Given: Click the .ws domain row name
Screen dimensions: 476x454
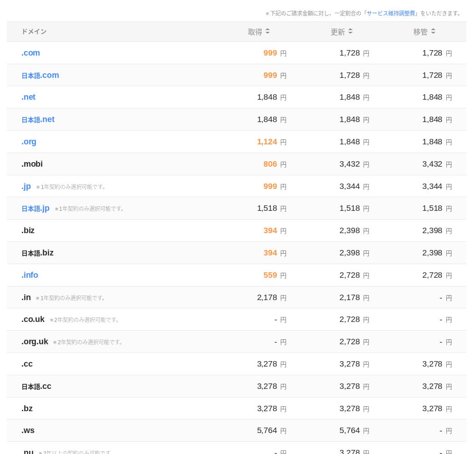Looking at the screenshot, I should [x=28, y=430].
